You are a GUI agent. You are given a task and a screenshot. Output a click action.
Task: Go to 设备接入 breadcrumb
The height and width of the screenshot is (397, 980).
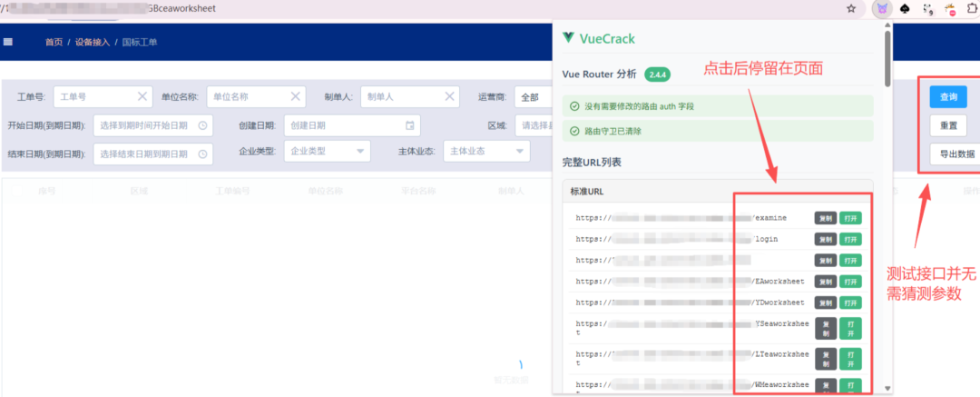pyautogui.click(x=93, y=42)
